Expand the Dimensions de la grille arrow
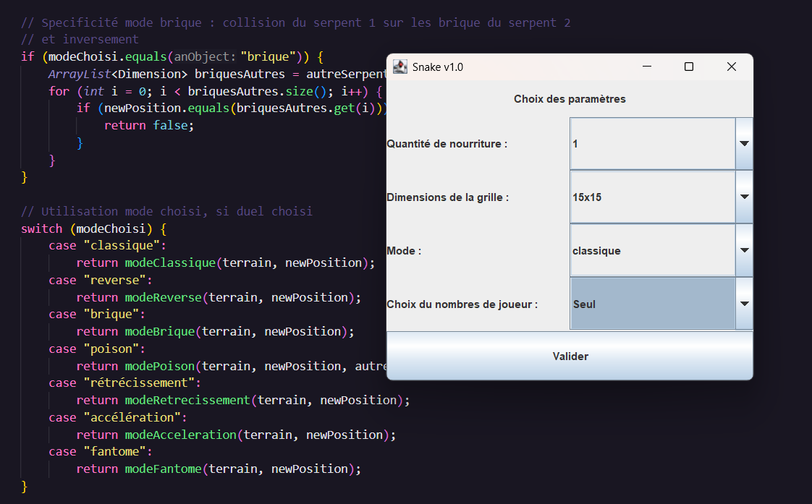Viewport: 812px width, 504px height. pyautogui.click(x=744, y=197)
